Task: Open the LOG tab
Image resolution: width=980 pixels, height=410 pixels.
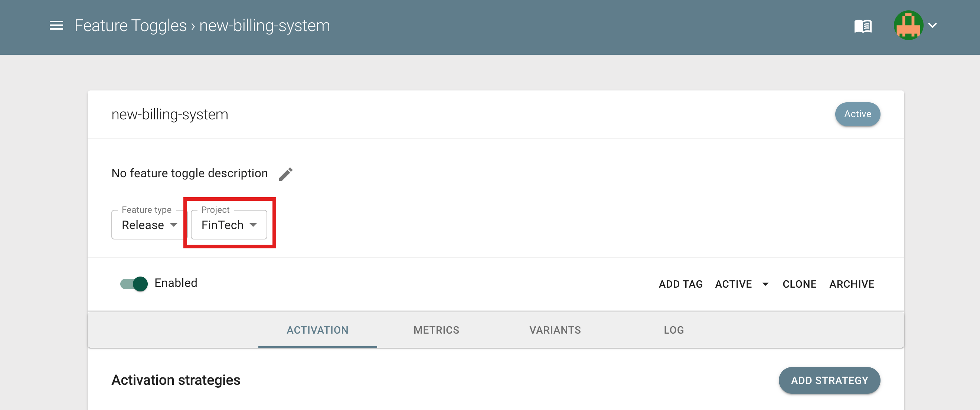Action: pyautogui.click(x=674, y=330)
